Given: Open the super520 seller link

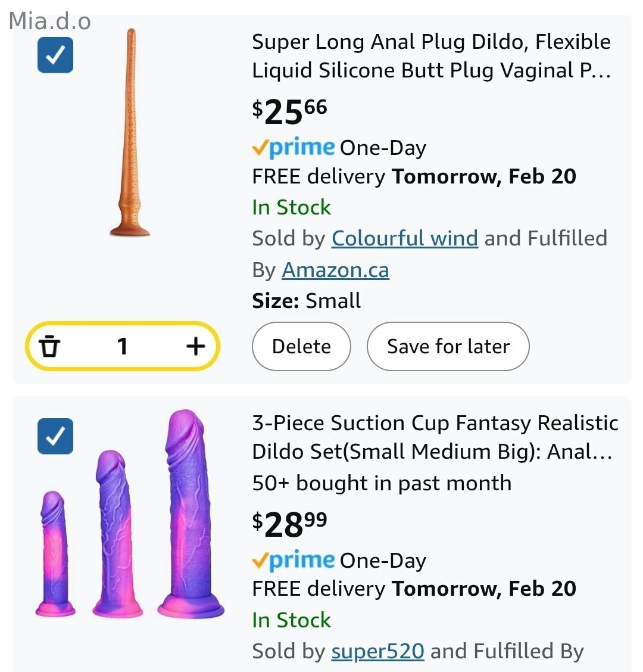Looking at the screenshot, I should tap(377, 651).
